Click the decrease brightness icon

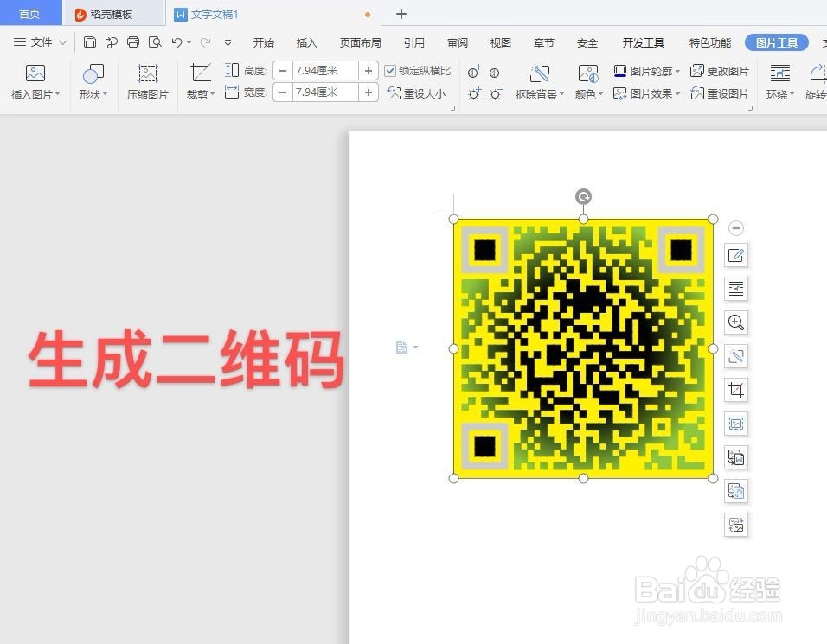(496, 94)
